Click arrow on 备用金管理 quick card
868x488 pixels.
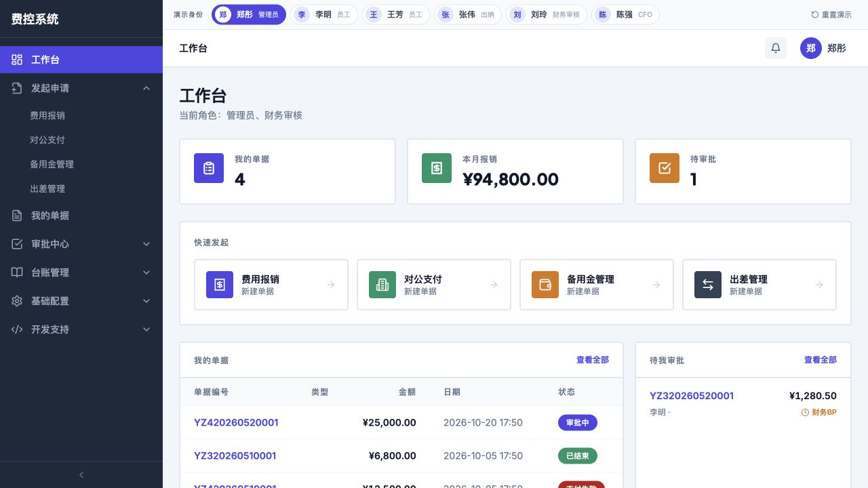[x=656, y=285]
